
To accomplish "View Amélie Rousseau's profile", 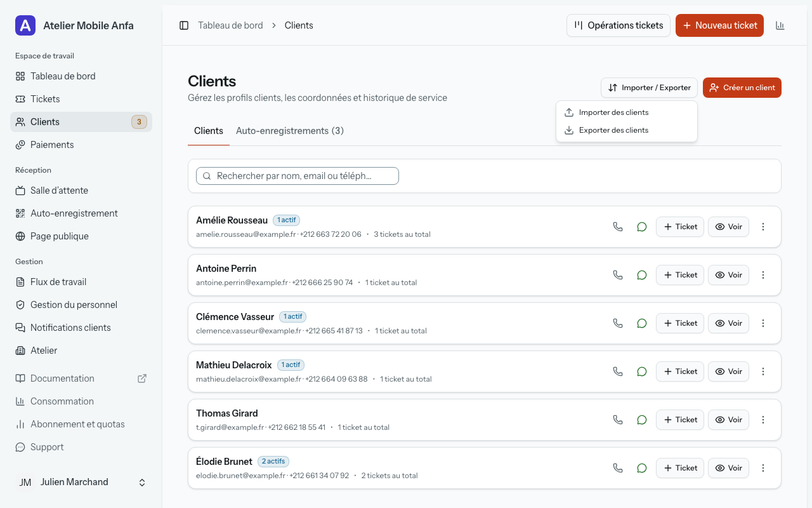I will click(728, 227).
